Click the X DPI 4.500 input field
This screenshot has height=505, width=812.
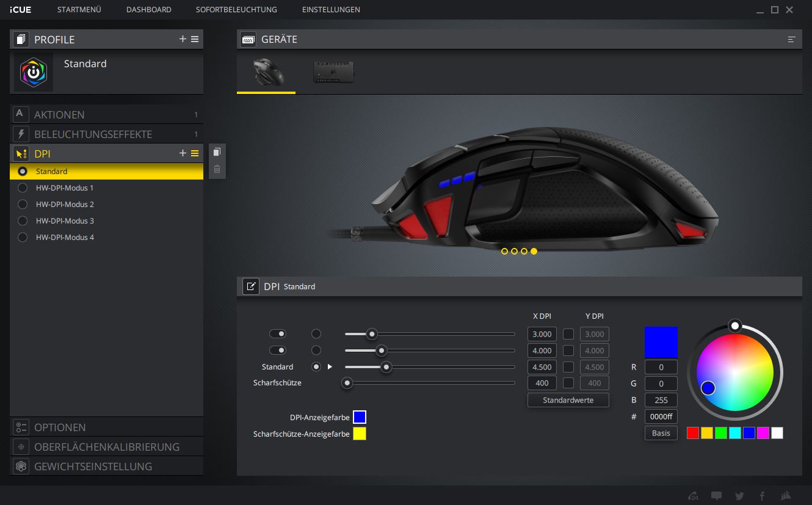(x=542, y=367)
